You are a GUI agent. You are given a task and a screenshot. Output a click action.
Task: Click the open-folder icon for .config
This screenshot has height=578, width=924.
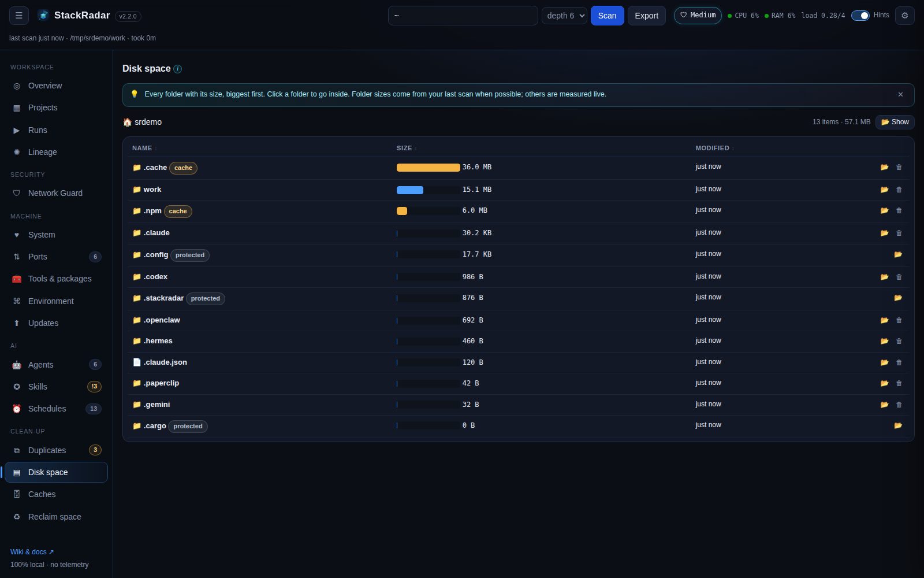(x=898, y=254)
